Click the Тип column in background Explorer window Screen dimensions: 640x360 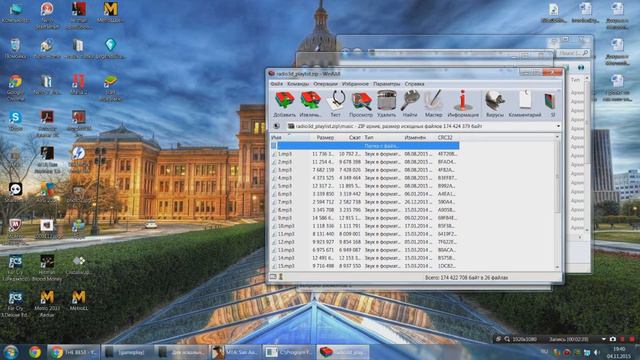point(576,80)
